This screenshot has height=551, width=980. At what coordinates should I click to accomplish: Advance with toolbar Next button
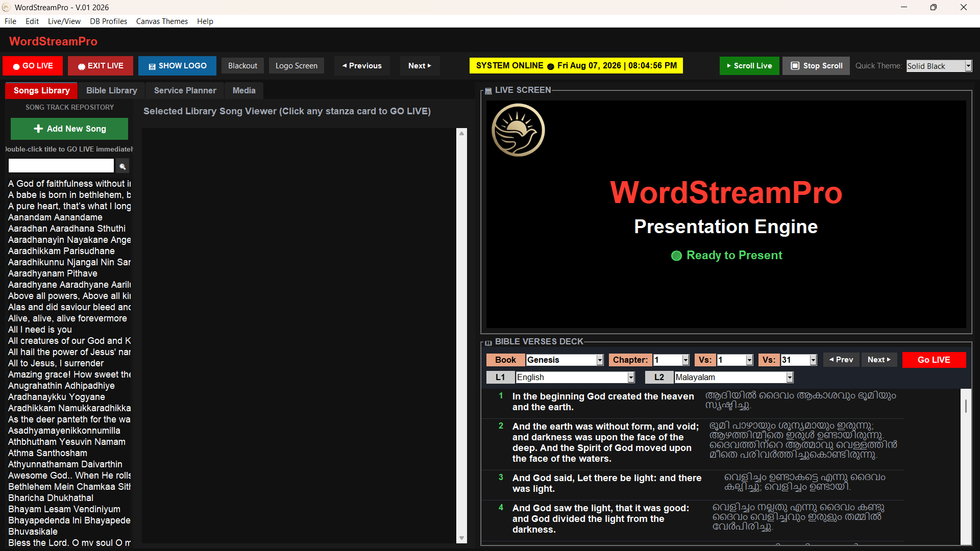pyautogui.click(x=420, y=66)
